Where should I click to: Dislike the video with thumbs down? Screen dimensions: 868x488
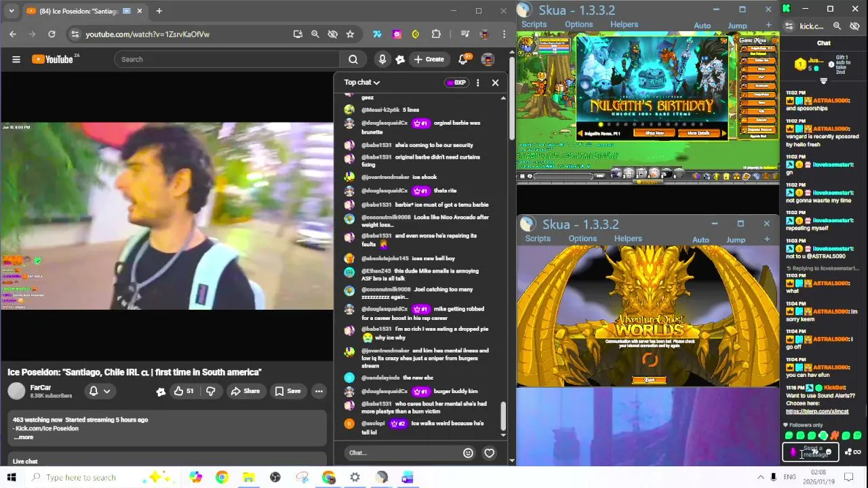tap(211, 391)
